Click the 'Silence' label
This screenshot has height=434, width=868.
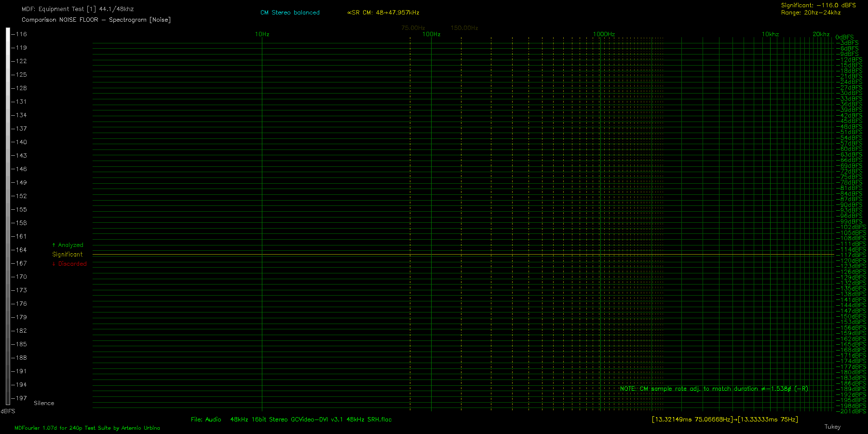[44, 403]
